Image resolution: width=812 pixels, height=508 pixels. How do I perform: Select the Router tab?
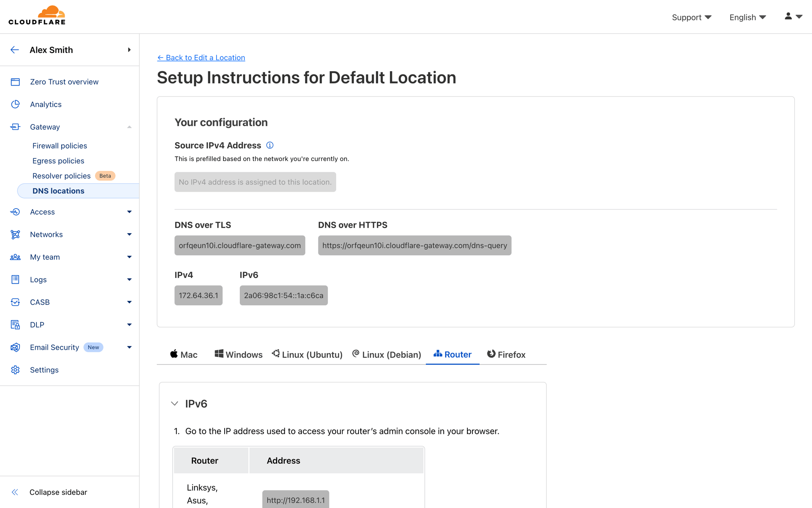coord(453,354)
